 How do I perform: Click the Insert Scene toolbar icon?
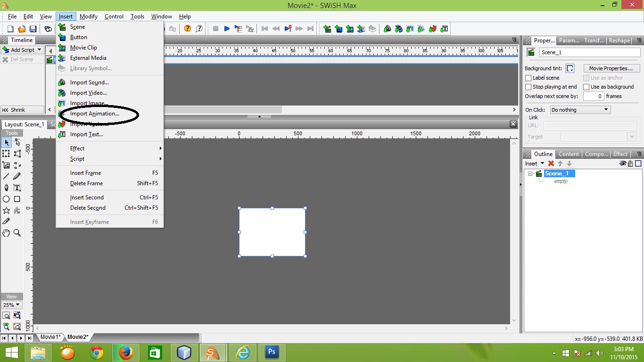point(327,29)
